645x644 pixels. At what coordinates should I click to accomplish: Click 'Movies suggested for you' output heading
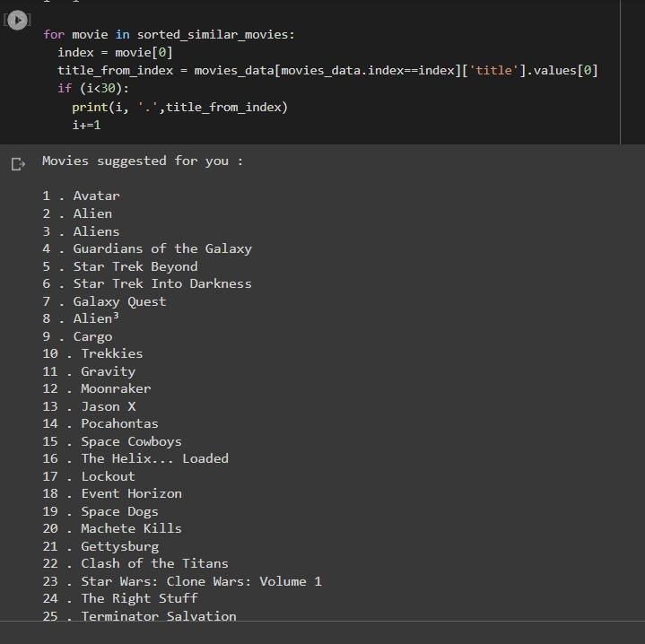point(142,161)
